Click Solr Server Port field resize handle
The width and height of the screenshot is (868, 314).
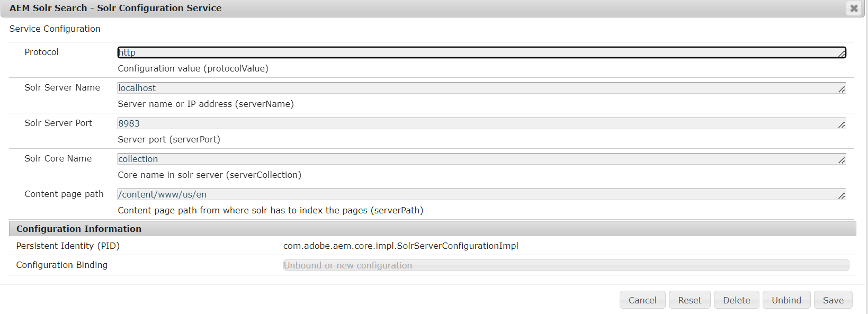click(x=842, y=125)
